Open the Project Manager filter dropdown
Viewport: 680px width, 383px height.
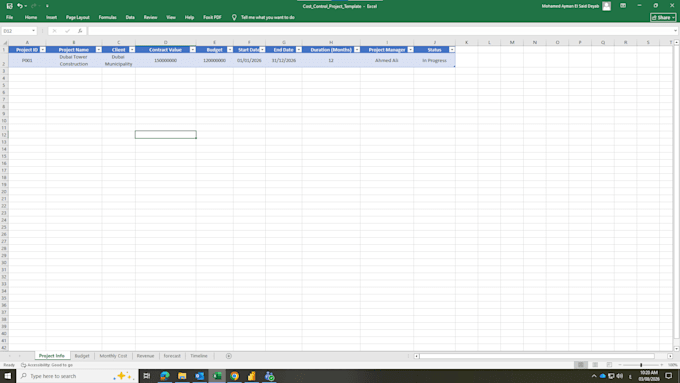click(x=410, y=49)
